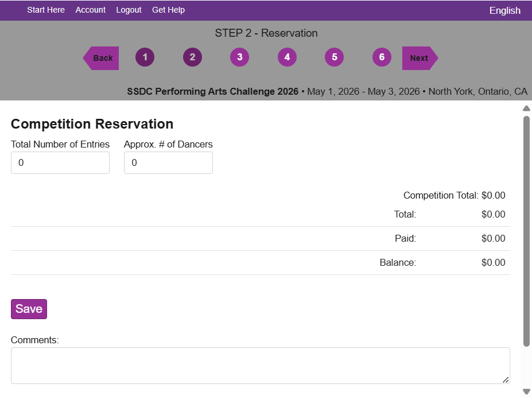Click the Approx. # of Dancers field

click(168, 163)
